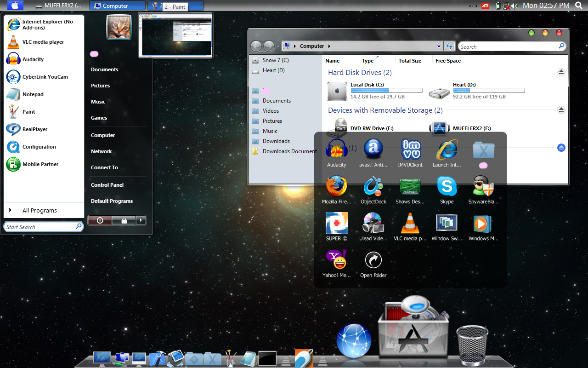
Task: Launch Skype from the stack
Action: 447,186
